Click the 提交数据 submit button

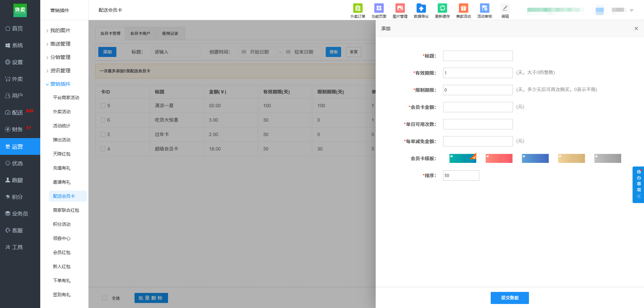(x=510, y=298)
